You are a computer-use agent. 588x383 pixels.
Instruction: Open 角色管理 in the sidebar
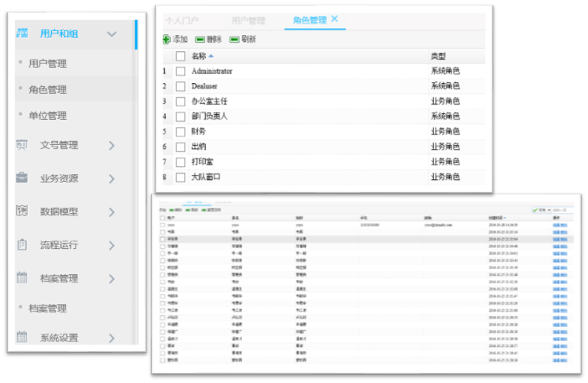pos(48,90)
